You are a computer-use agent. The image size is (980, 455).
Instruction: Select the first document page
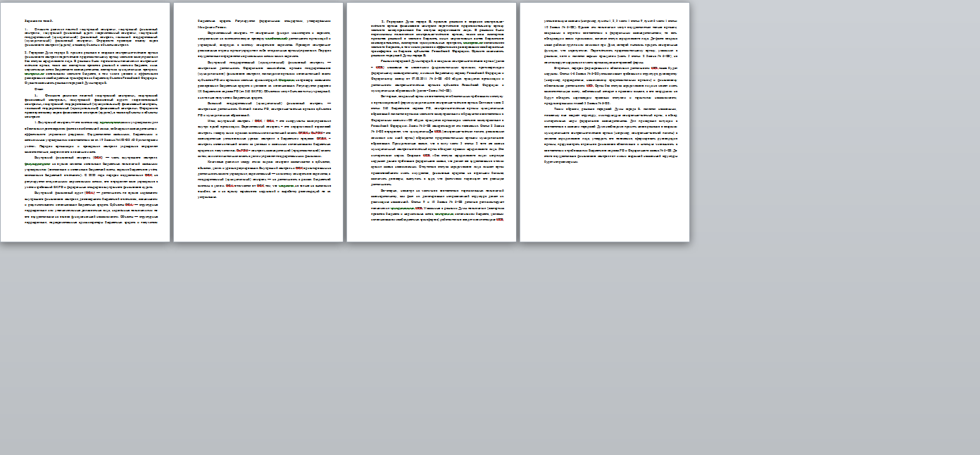click(x=85, y=122)
